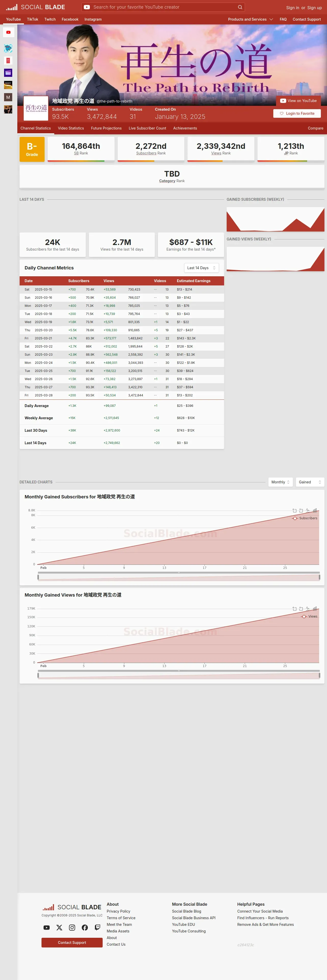Viewport: 327px width, 980px height.
Task: Toggle the Subscribers legend series in chart
Action: [x=305, y=518]
